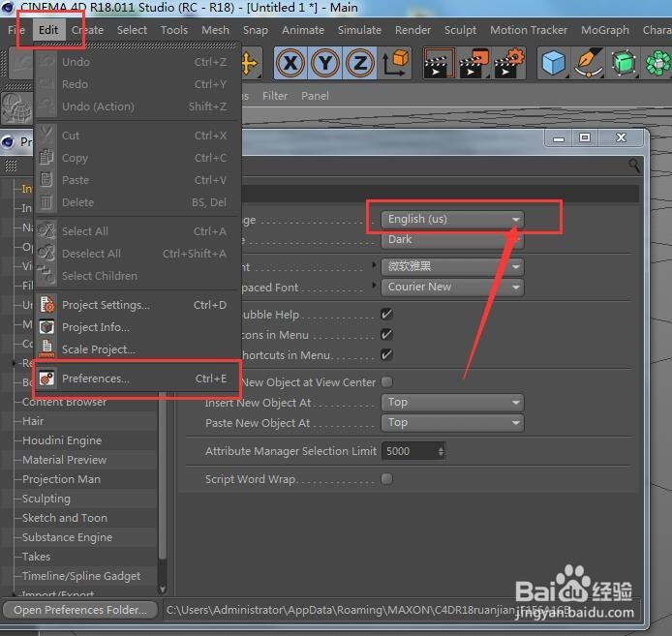This screenshot has width=672, height=636.
Task: Click the green array generator icon
Action: (657, 64)
